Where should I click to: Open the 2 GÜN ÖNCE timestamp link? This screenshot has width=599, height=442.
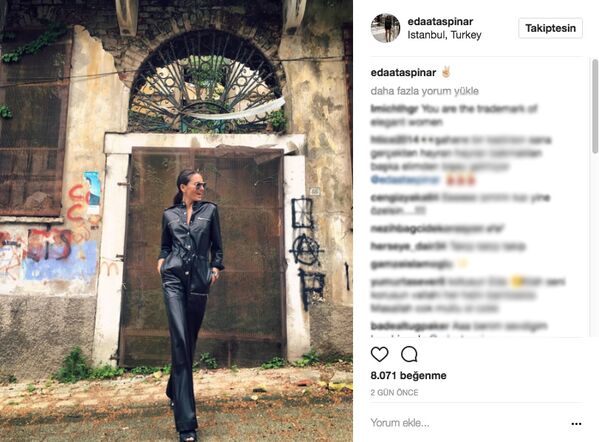pyautogui.click(x=394, y=393)
